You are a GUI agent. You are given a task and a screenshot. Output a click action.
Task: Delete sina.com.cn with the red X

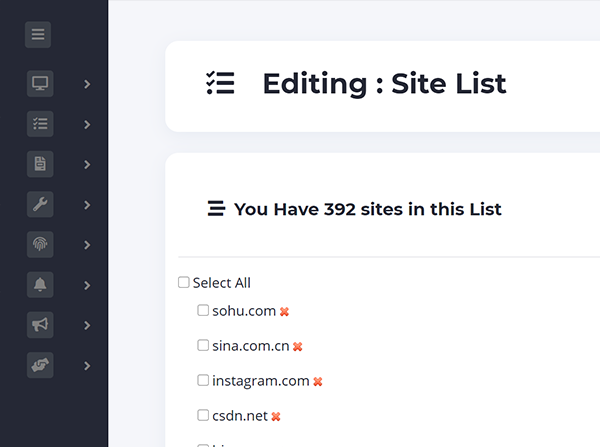click(x=297, y=347)
